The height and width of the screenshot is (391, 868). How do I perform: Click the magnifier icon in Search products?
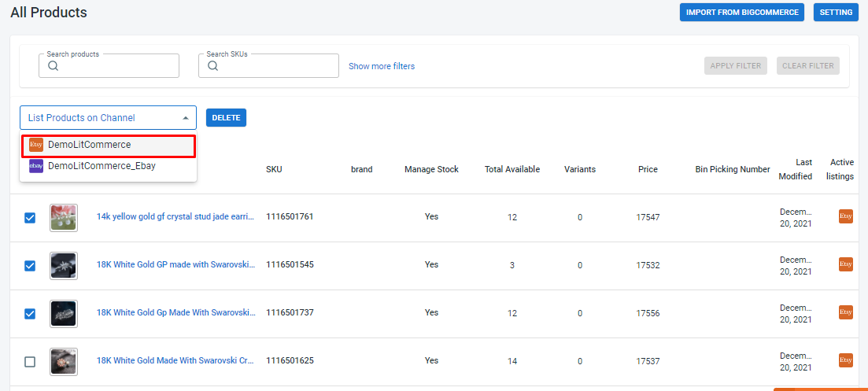tap(54, 66)
